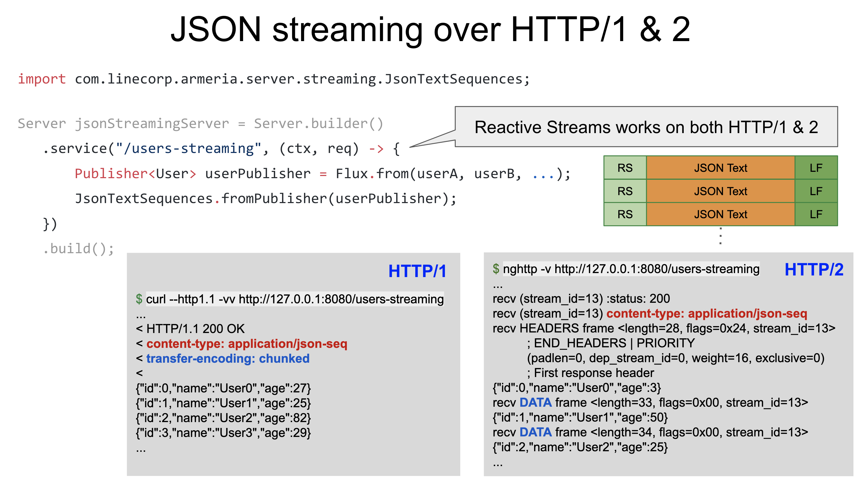868x482 pixels.
Task: Click the first blue 'DATA' frame word
Action: [x=535, y=402]
